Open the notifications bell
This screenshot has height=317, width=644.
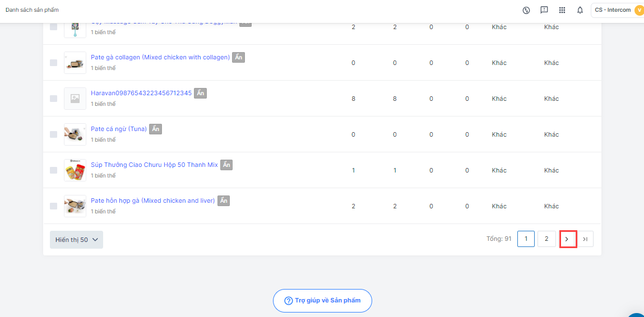580,10
